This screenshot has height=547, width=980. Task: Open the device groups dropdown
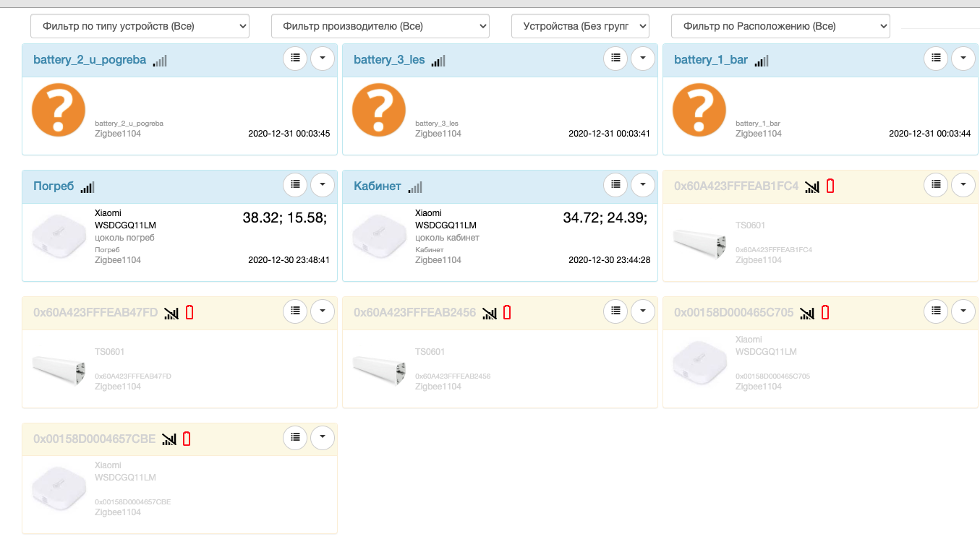tap(580, 26)
